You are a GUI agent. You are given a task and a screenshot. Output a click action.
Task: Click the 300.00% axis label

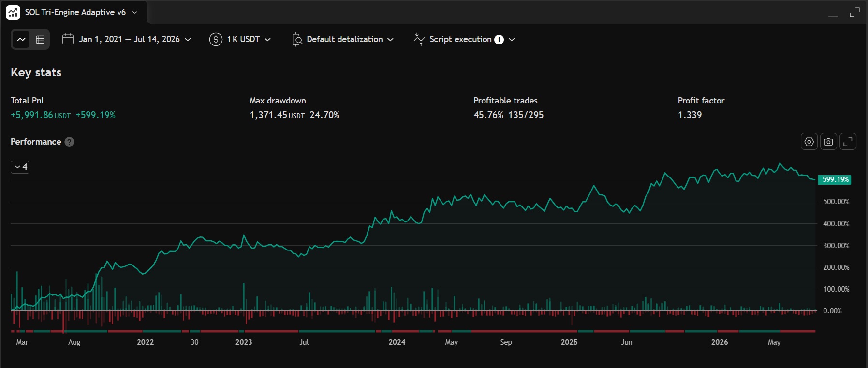(836, 246)
